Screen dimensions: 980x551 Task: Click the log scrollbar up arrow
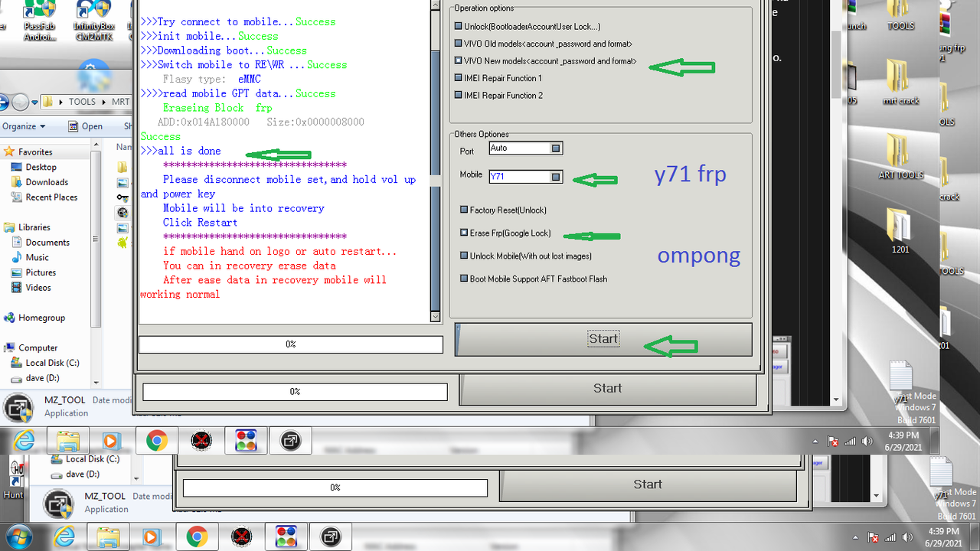(436, 6)
